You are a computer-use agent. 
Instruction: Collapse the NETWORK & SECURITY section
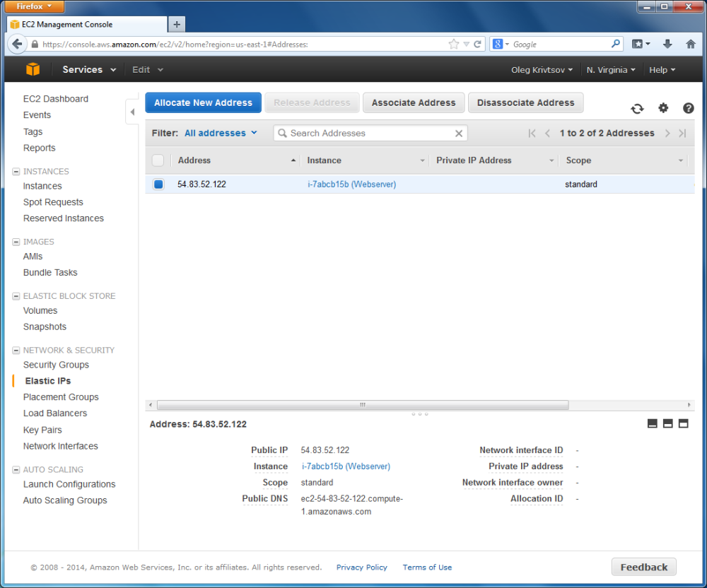(x=16, y=350)
